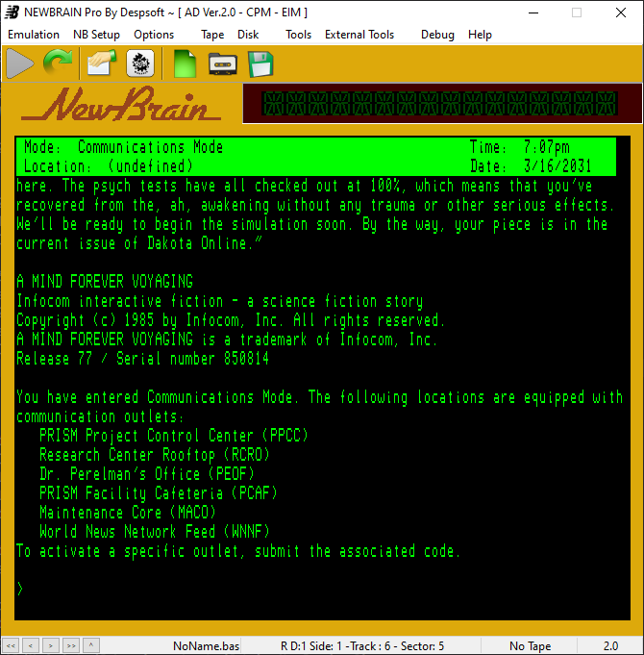Image resolution: width=644 pixels, height=655 pixels.
Task: Click the 'Date: 3/16/2031' header text
Action: 531,166
